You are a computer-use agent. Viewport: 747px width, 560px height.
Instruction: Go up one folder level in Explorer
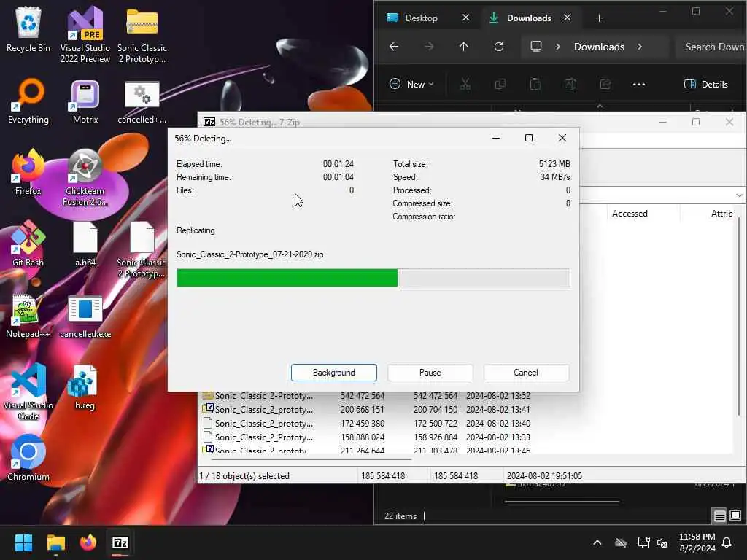click(463, 47)
